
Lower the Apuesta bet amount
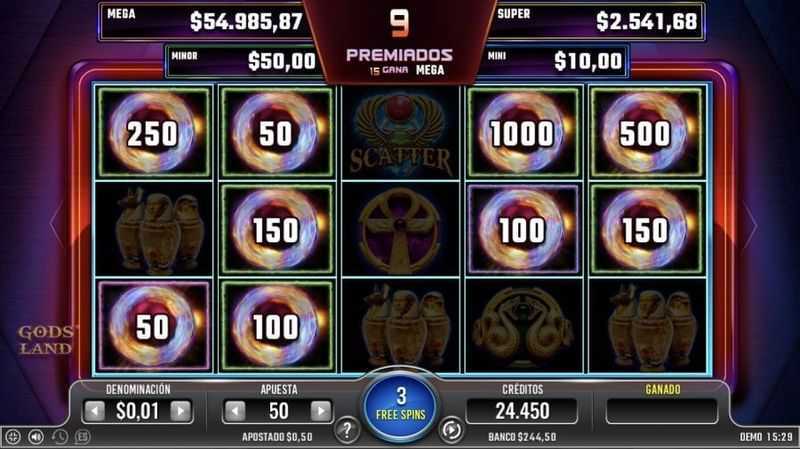pyautogui.click(x=235, y=411)
